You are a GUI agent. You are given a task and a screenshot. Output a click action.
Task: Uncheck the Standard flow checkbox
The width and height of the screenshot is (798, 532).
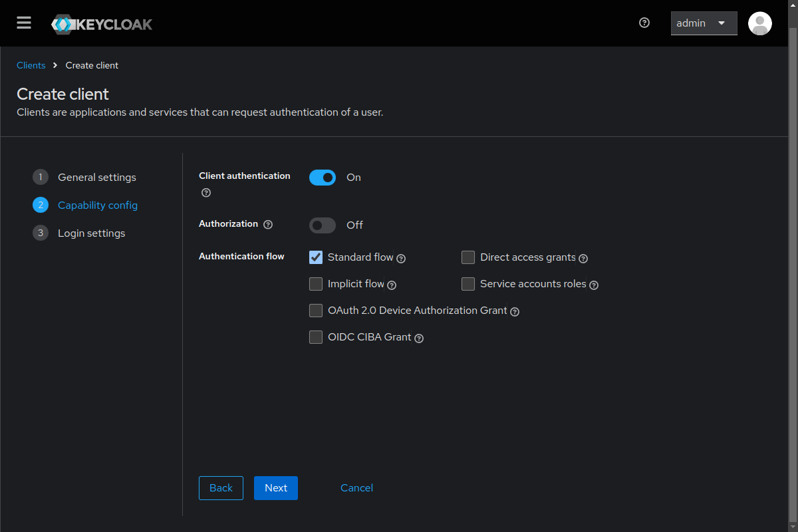tap(316, 257)
